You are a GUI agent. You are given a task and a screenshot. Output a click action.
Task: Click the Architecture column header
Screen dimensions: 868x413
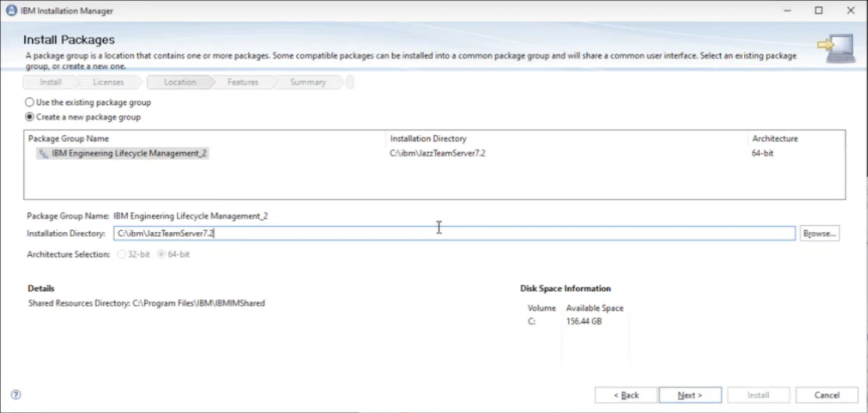pos(775,139)
